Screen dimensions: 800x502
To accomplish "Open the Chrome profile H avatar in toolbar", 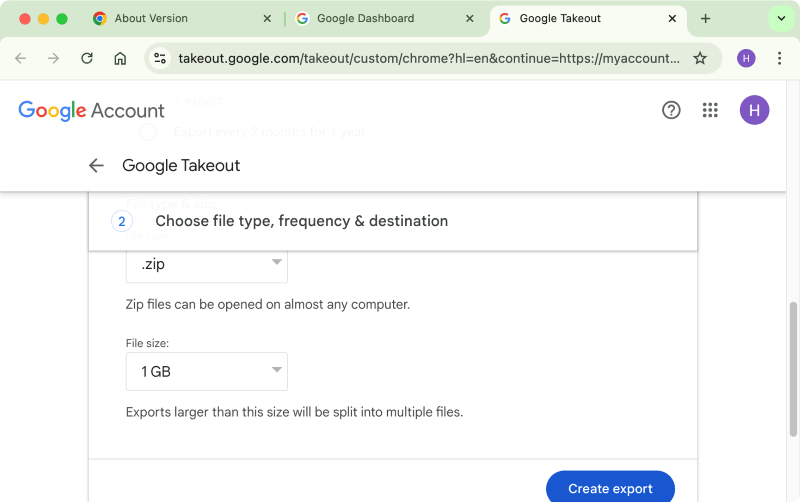I will [x=746, y=58].
